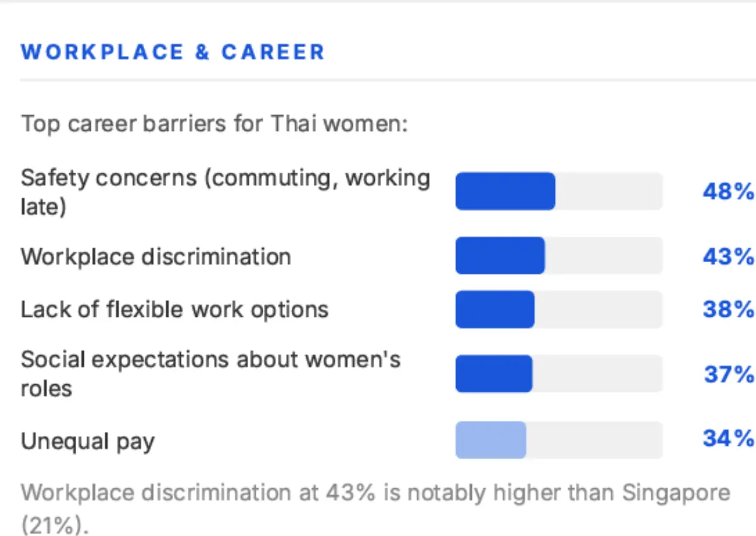Click the Lack of flexible work options label
The height and width of the screenshot is (536, 756).
click(175, 309)
